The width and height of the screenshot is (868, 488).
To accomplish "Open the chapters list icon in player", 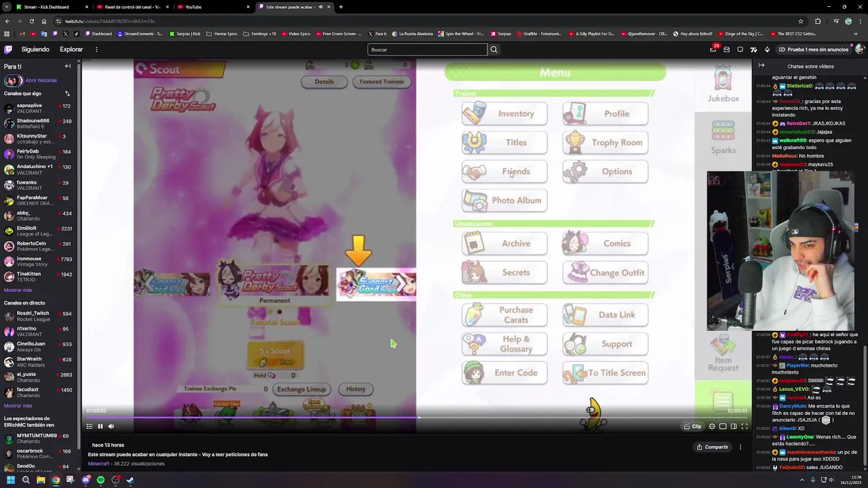I will [89, 426].
